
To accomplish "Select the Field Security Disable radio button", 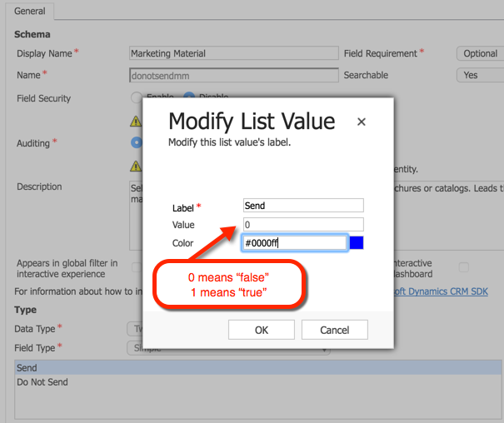I will [x=188, y=97].
